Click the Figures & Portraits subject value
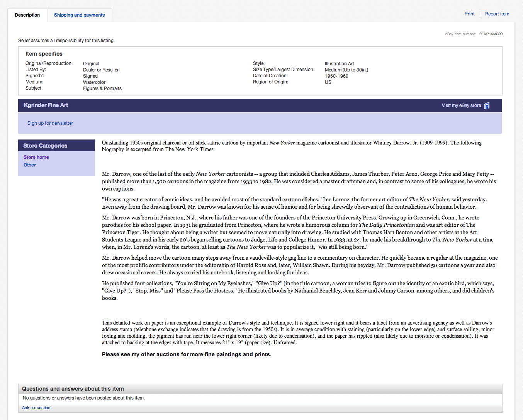523x420 pixels. [x=102, y=88]
